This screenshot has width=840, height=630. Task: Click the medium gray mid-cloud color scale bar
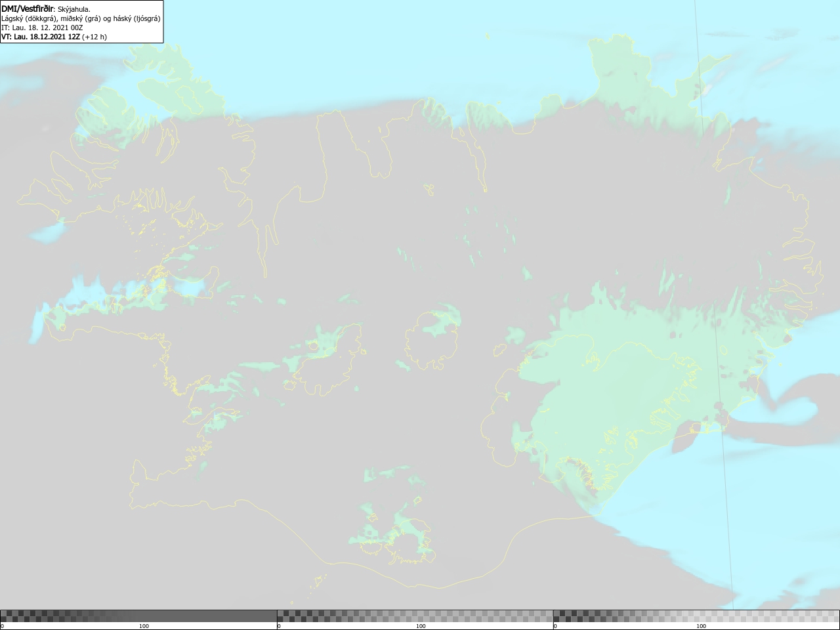(x=415, y=616)
